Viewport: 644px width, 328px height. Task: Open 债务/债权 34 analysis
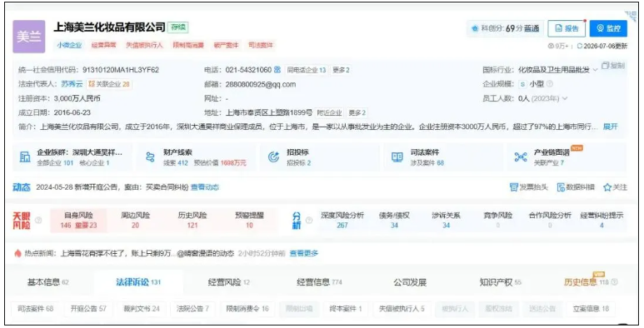point(394,221)
